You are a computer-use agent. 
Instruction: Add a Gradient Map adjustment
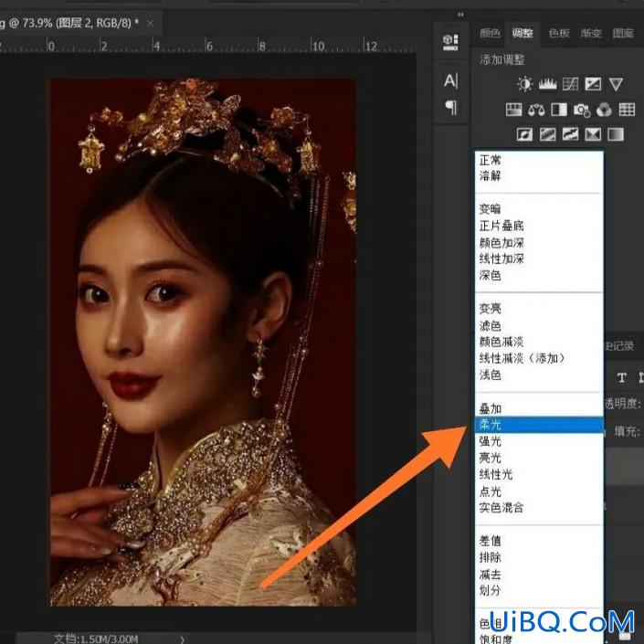pyautogui.click(x=616, y=134)
